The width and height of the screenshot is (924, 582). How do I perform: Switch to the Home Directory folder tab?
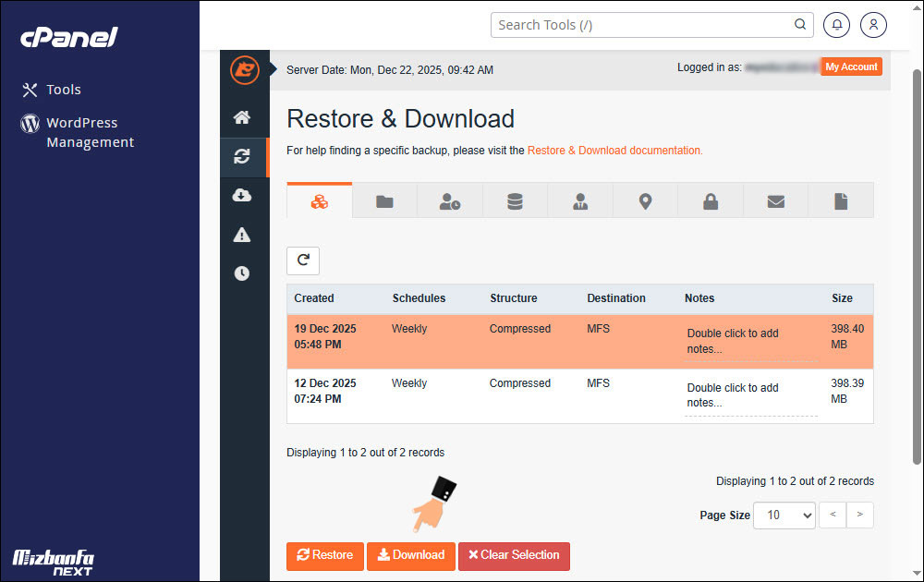tap(384, 200)
